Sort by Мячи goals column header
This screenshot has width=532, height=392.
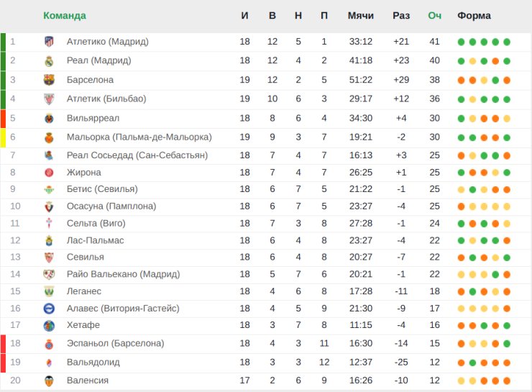click(x=360, y=16)
